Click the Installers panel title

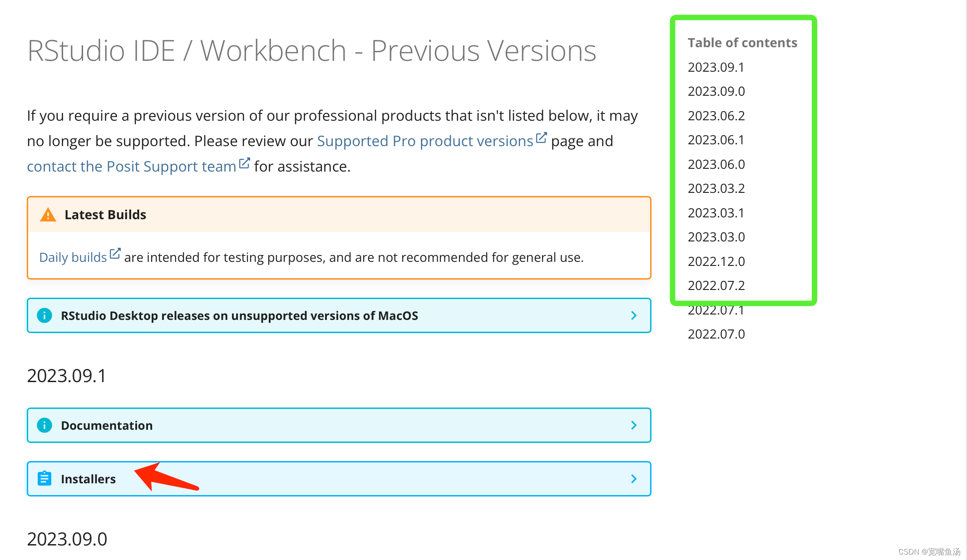coord(88,479)
